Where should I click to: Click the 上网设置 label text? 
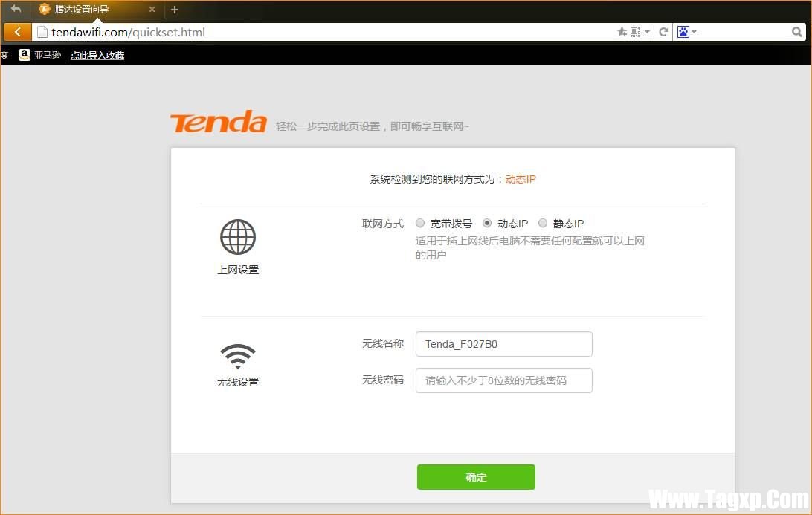click(x=238, y=270)
